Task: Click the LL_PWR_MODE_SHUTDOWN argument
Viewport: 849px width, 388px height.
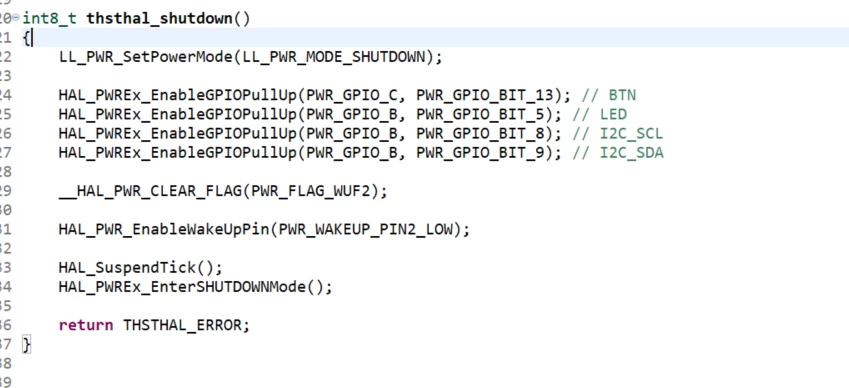Action: pos(334,57)
